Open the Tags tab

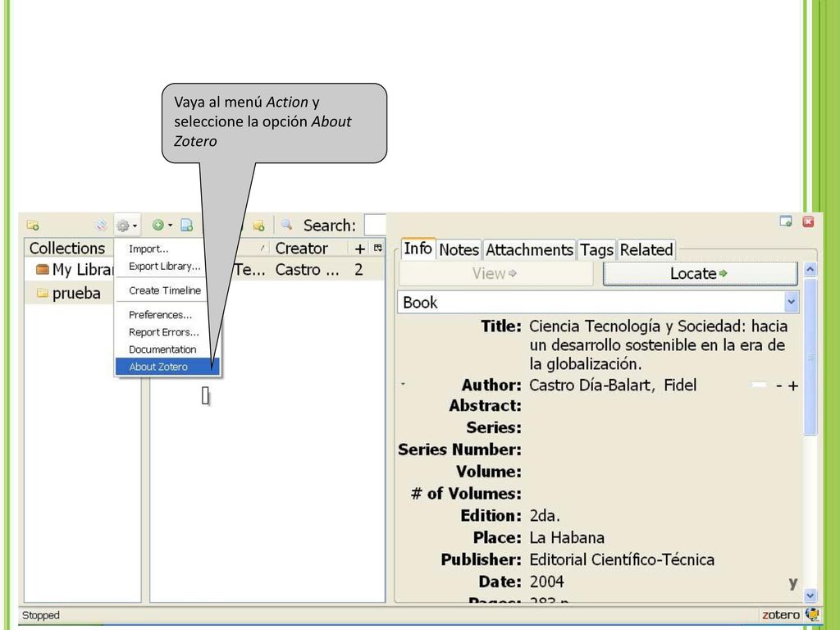pos(596,249)
